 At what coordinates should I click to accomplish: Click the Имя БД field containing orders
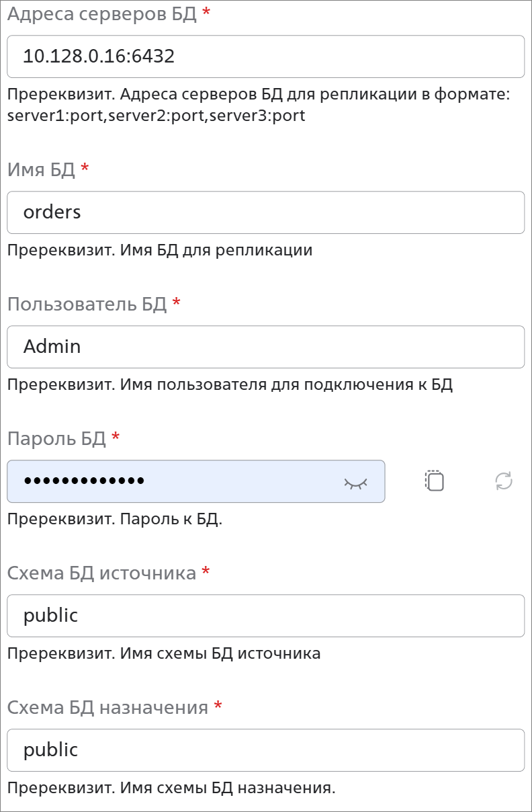265,212
